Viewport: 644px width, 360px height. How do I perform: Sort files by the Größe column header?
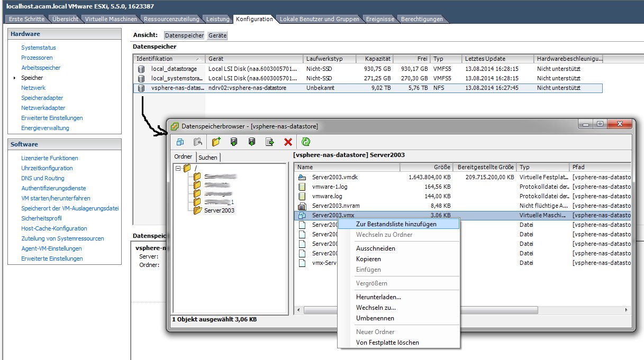427,167
